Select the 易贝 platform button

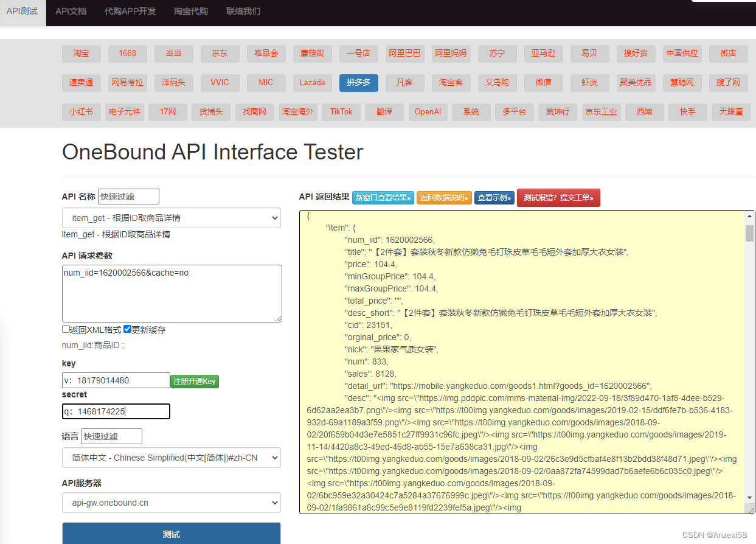click(590, 54)
